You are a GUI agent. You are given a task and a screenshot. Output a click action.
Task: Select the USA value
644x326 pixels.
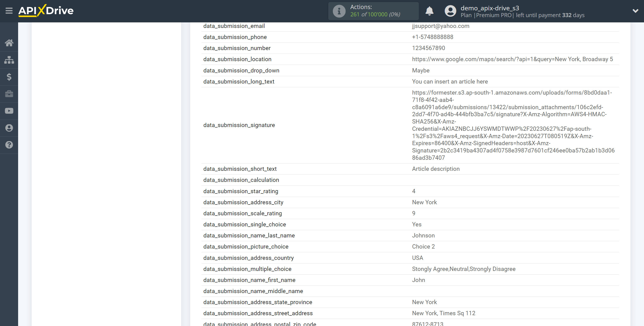[418, 258]
